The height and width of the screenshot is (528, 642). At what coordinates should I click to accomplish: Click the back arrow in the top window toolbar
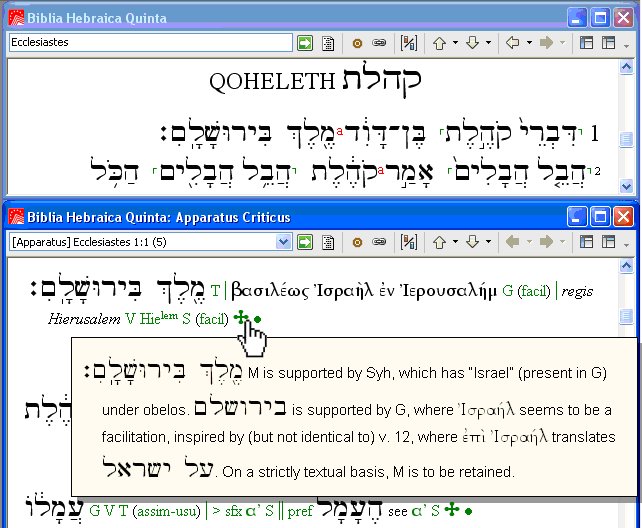pos(513,43)
